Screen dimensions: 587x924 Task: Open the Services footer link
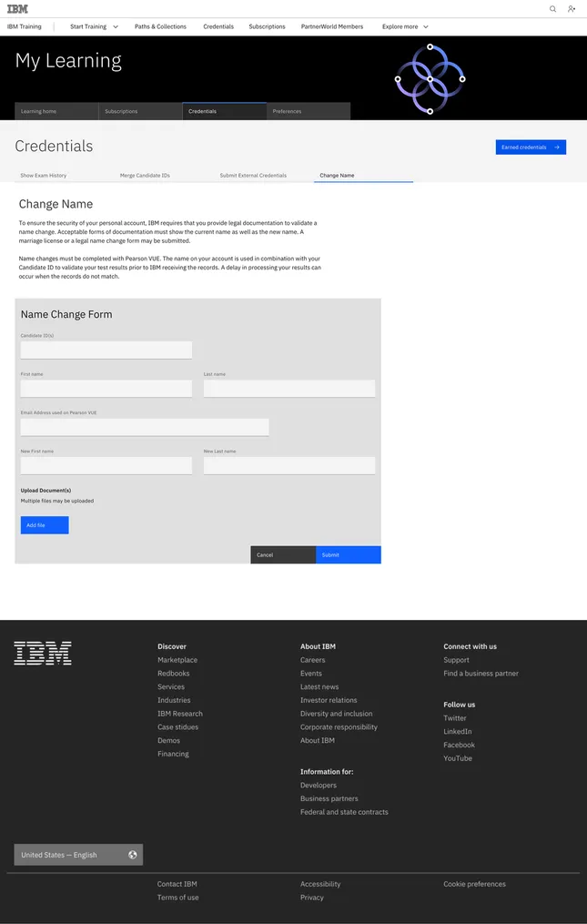[171, 687]
